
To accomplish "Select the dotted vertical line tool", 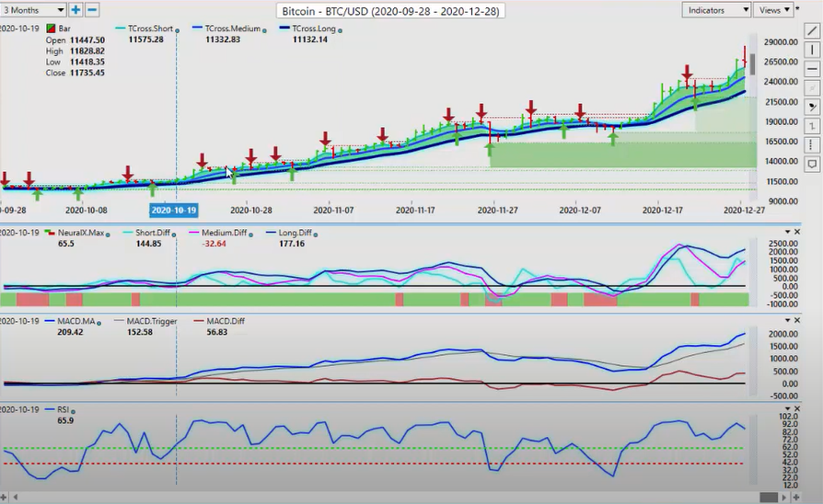I will coord(812,144).
